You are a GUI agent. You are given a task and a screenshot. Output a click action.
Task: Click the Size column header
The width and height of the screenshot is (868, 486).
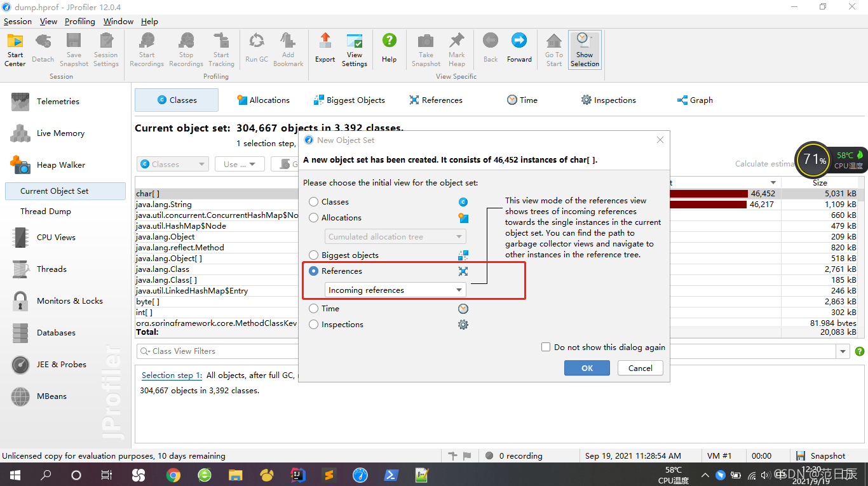click(820, 182)
